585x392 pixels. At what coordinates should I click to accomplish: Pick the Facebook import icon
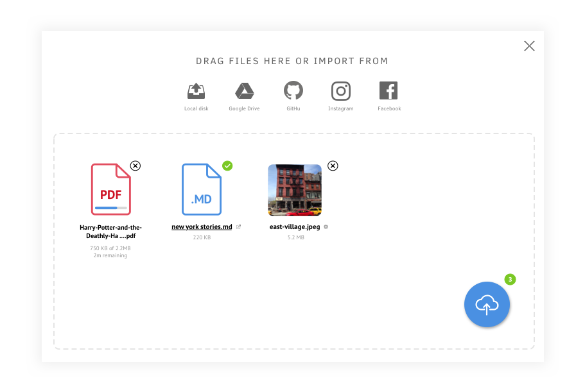(x=389, y=92)
